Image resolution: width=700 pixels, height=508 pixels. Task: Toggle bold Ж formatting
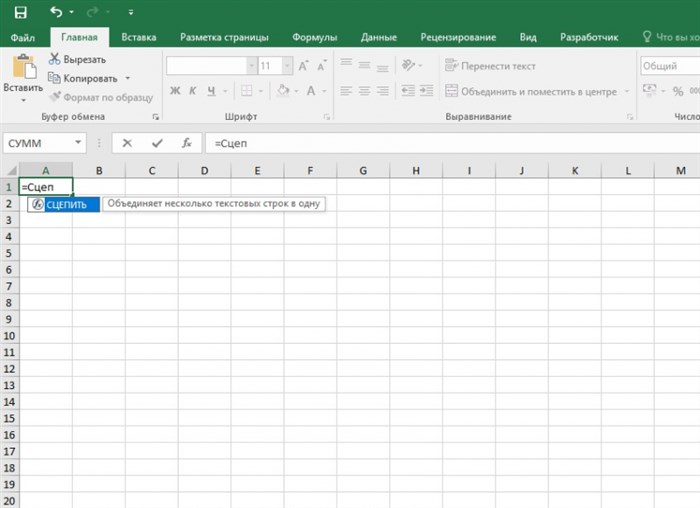(x=175, y=91)
